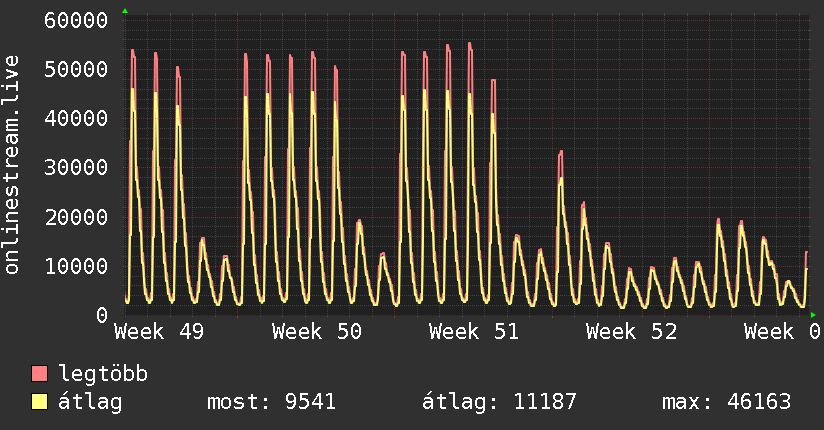The image size is (824, 430).
Task: Select the átlag legend label
Action: [x=90, y=402]
